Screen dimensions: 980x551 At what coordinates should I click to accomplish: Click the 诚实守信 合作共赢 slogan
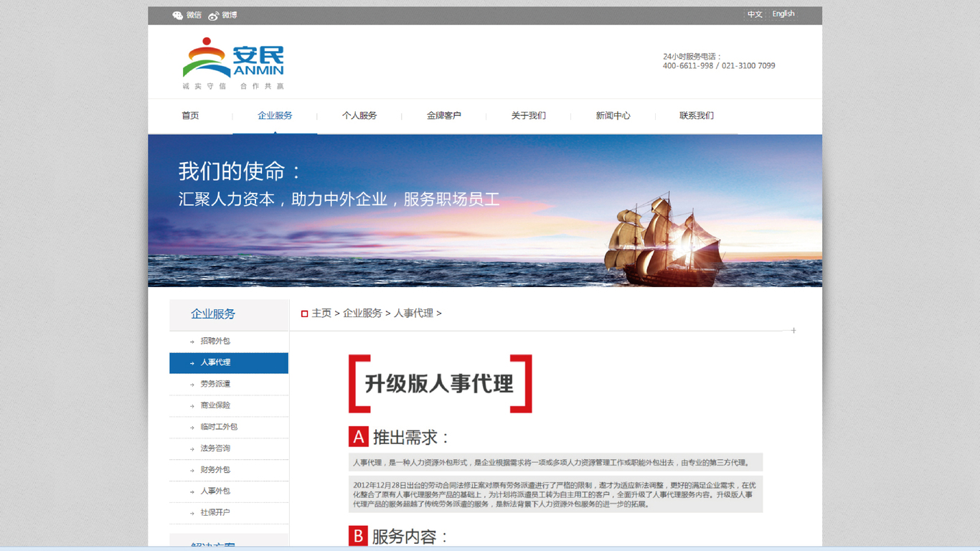(x=233, y=86)
